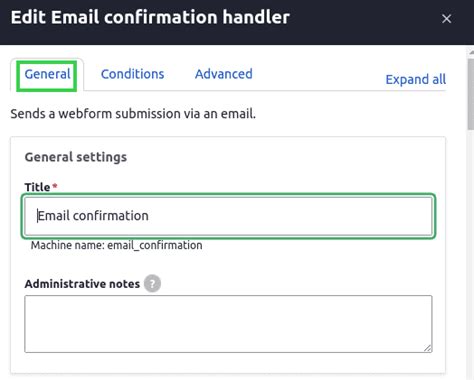Close the Edit Email confirmation handler dialog
The image size is (474, 380).
pyautogui.click(x=446, y=19)
